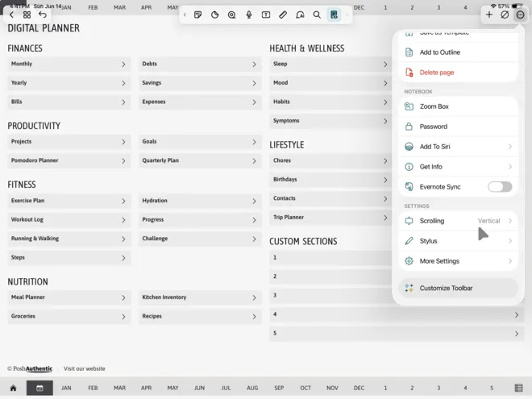The image size is (532, 399).
Task: Go to JUN tab in bottom bar
Action: [x=199, y=388]
